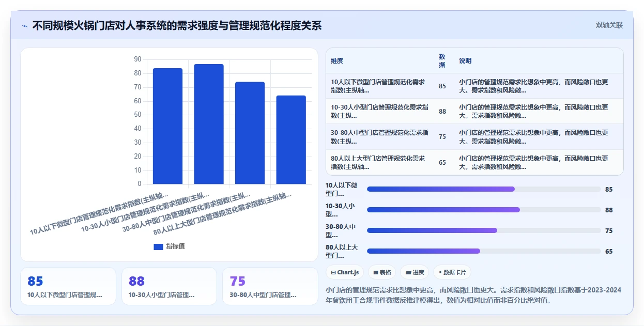Click the progress label 10-30人小型
The width and height of the screenshot is (644, 326).
[341, 210]
